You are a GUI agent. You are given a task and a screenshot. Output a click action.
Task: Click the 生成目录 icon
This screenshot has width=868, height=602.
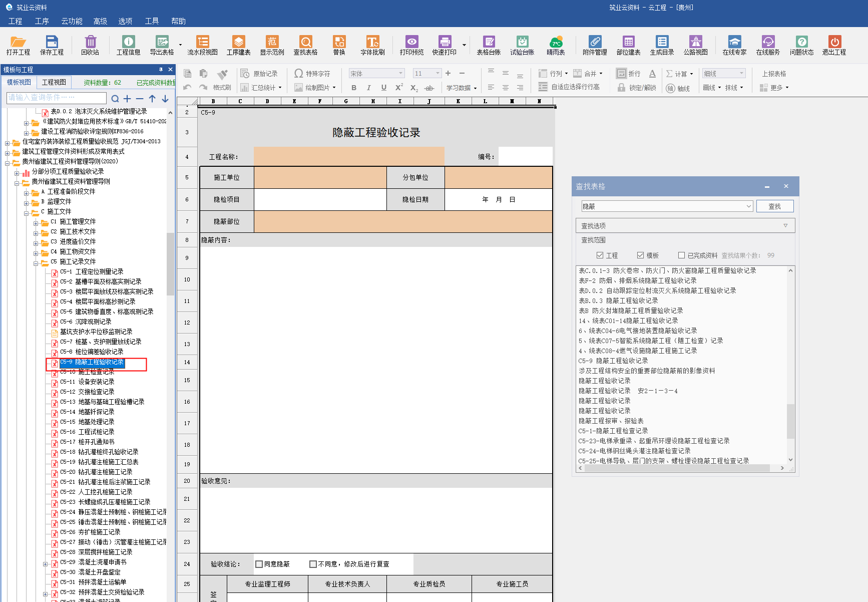[x=662, y=45]
